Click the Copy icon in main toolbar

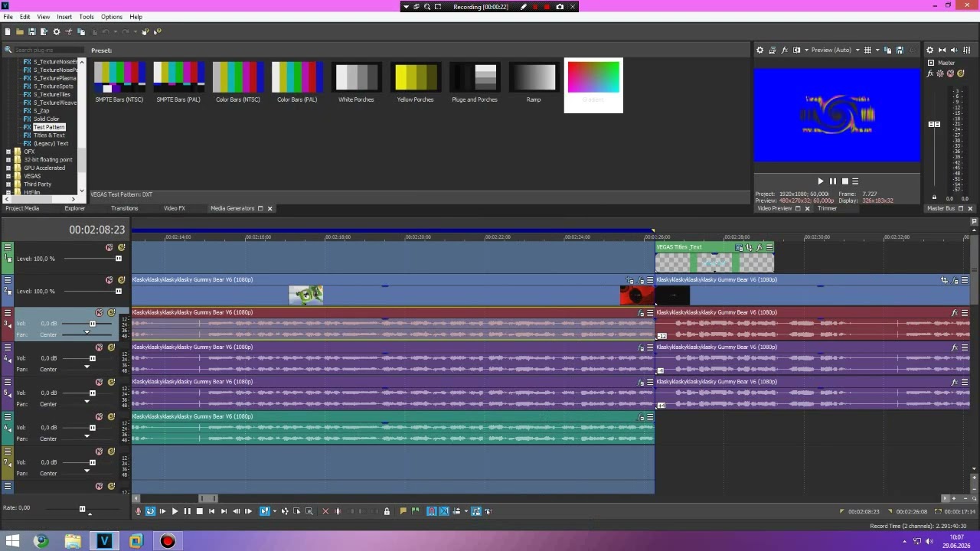81,31
